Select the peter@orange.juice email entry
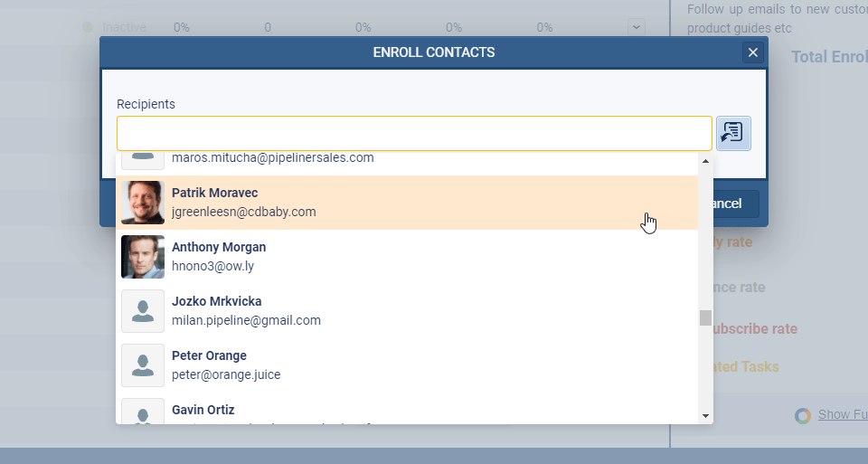 pos(225,374)
